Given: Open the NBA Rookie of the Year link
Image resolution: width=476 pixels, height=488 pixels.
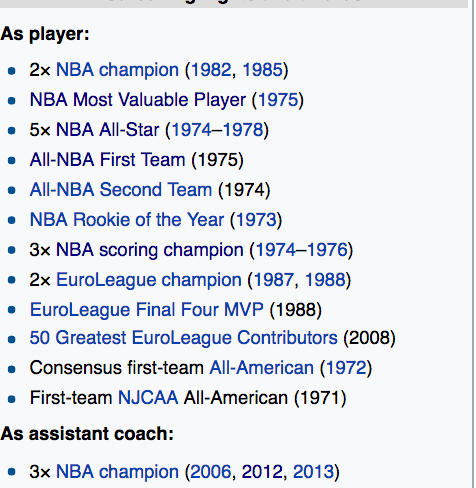Looking at the screenshot, I should tap(127, 220).
